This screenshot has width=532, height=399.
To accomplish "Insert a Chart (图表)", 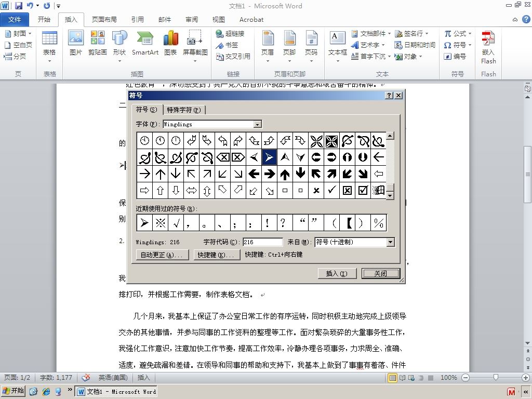I will point(170,43).
